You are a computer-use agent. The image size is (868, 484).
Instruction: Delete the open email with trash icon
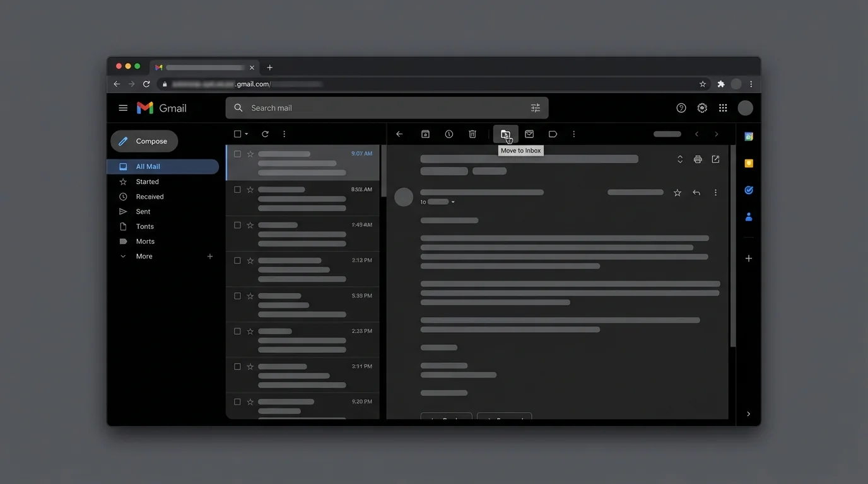pos(472,134)
